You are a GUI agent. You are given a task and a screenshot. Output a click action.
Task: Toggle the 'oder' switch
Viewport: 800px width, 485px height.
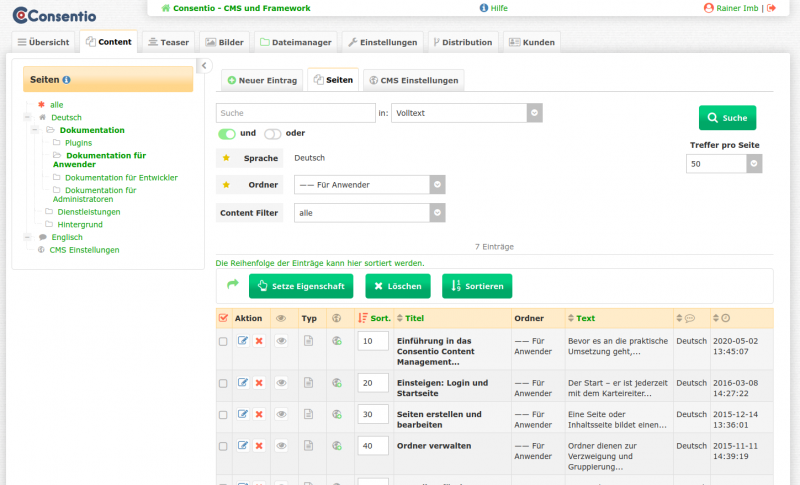(272, 133)
